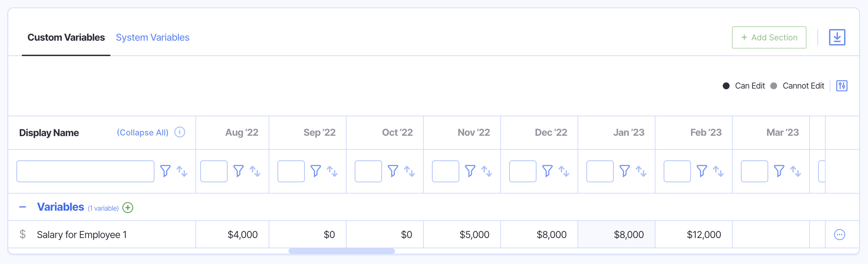Expand the Variables section header

point(60,207)
